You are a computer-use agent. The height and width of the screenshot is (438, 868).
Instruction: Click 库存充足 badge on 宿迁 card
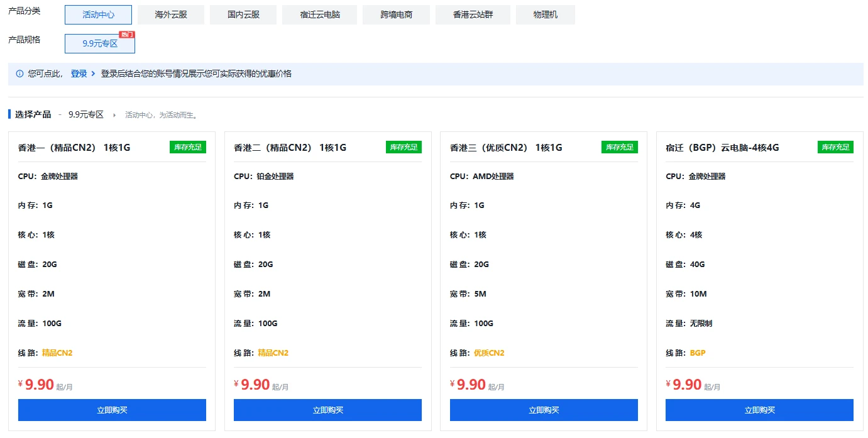[x=835, y=147]
